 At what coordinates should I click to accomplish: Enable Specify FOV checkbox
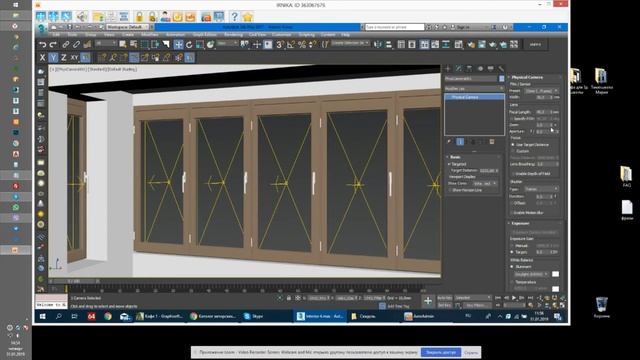512,118
